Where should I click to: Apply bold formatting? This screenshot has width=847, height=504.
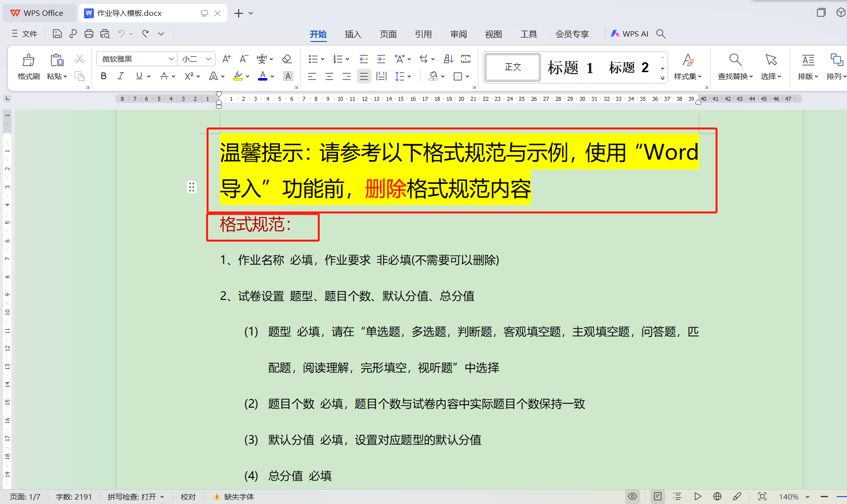[103, 76]
